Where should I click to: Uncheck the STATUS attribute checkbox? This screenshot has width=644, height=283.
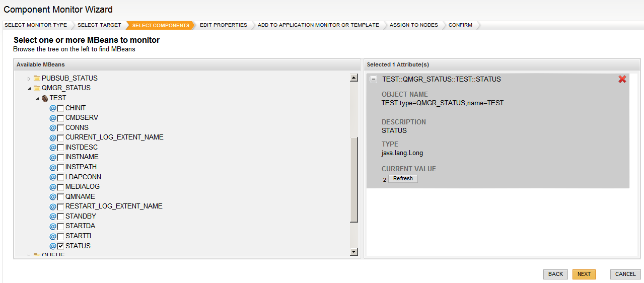(x=60, y=246)
